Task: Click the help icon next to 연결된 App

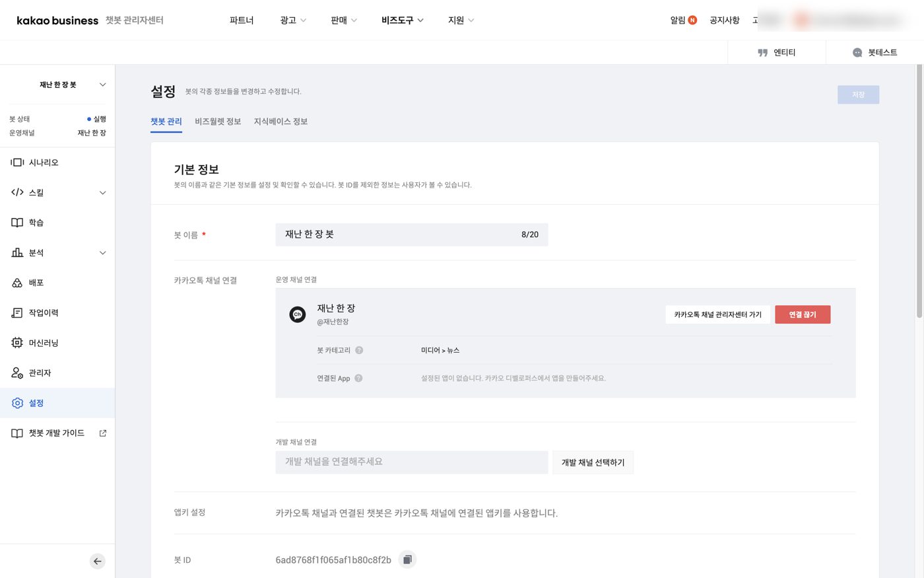Action: pos(358,379)
